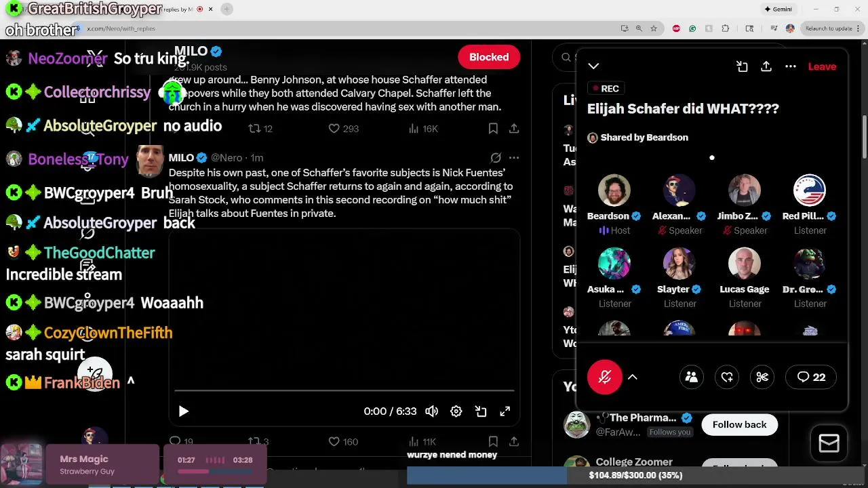This screenshot has width=868, height=488.
Task: Open Space comments showing 22
Action: (x=811, y=377)
